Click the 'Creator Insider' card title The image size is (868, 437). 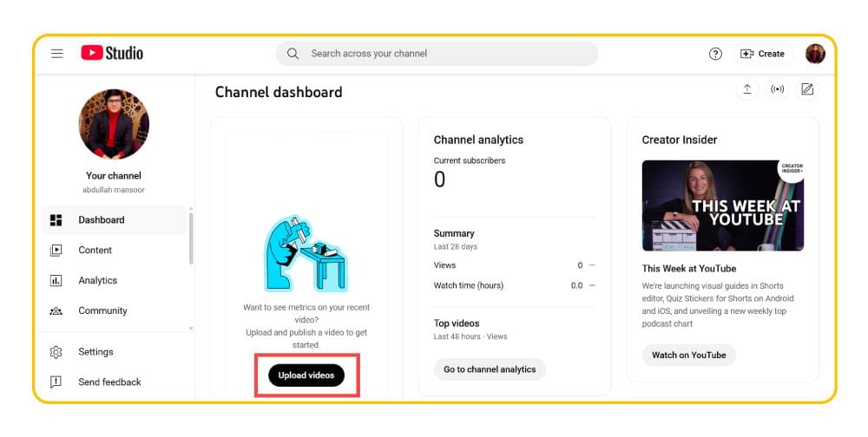click(x=680, y=140)
